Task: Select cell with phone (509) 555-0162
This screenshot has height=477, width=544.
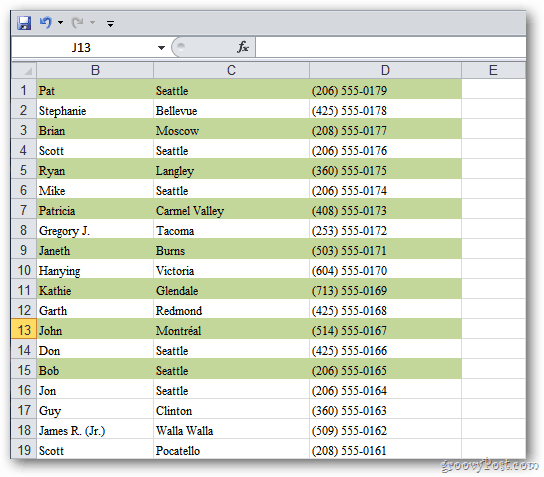Action: click(385, 430)
